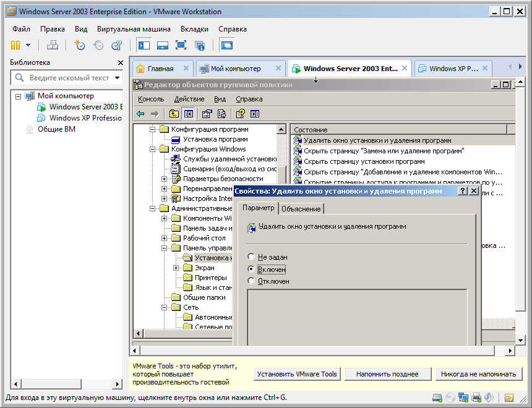
Task: Select 'Общие ВМ' in library tree
Action: point(56,129)
